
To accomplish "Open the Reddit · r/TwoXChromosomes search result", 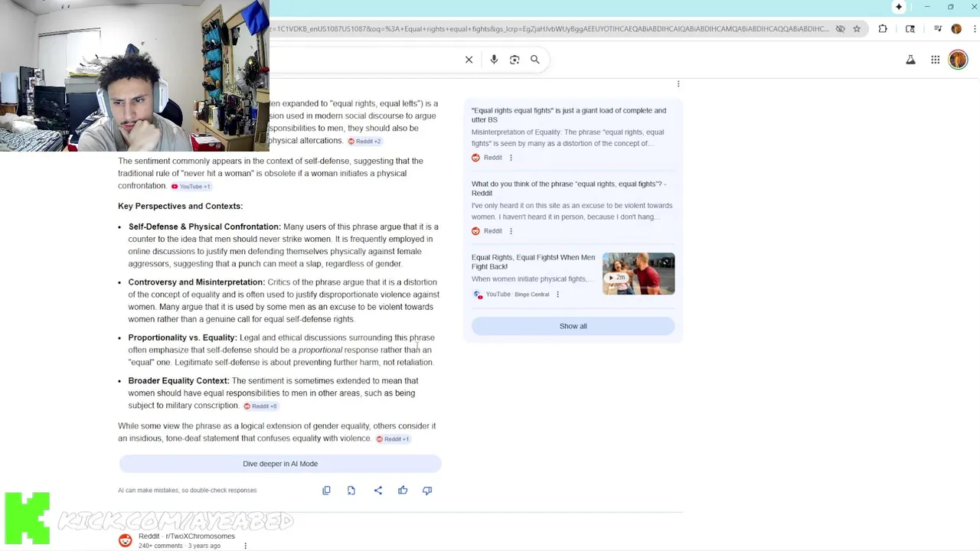I will tap(187, 536).
